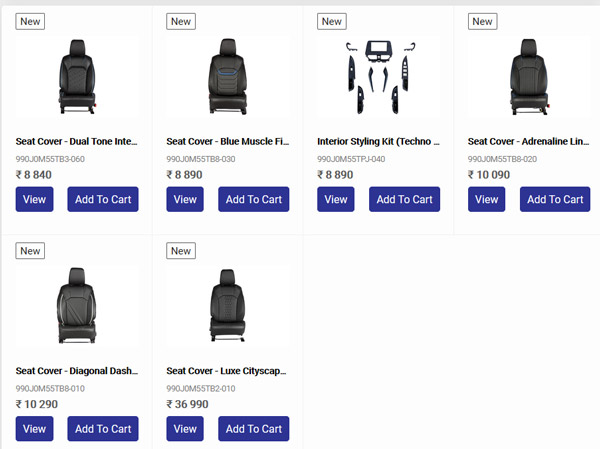Open the Interior Styling Kit (Techno) title link

(378, 142)
